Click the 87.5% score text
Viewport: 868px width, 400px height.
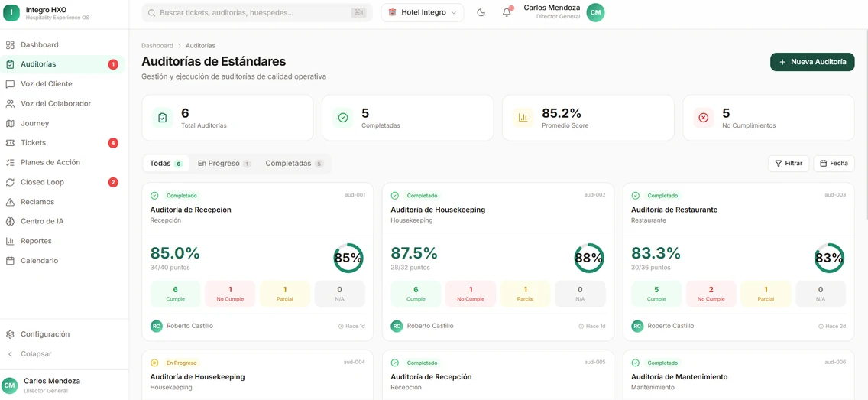pos(414,253)
